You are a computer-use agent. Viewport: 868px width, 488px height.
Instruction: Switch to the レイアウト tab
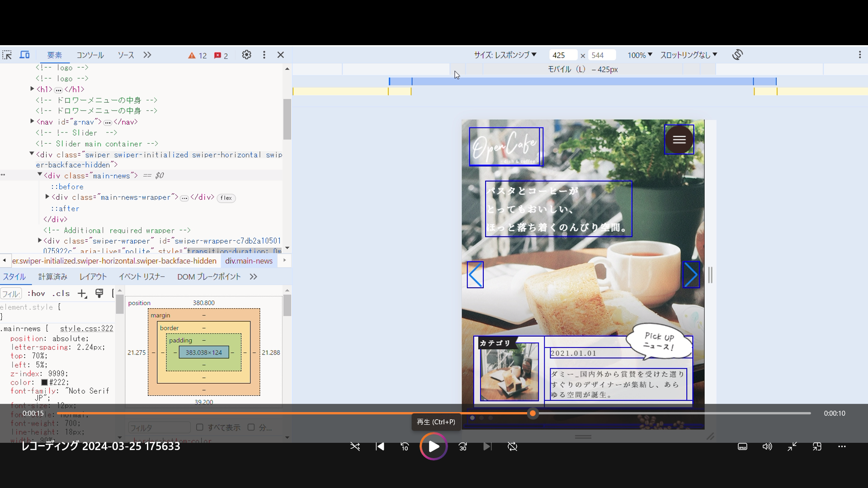(x=93, y=277)
